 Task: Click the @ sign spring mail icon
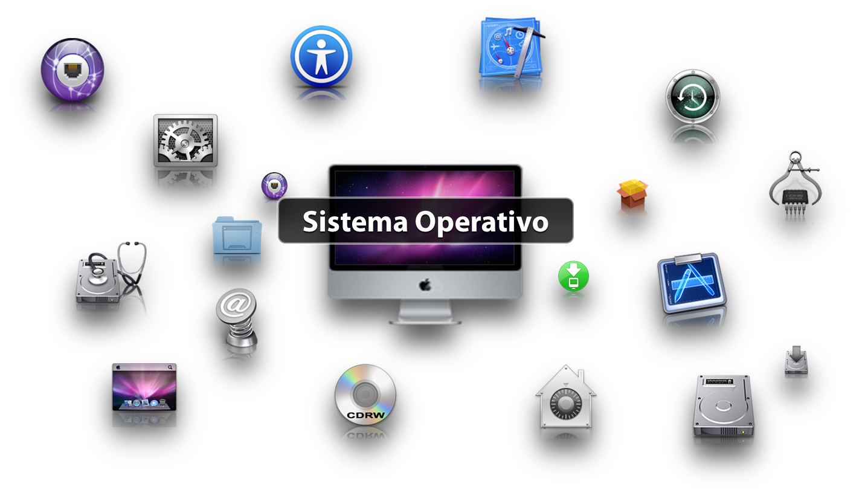tap(237, 317)
